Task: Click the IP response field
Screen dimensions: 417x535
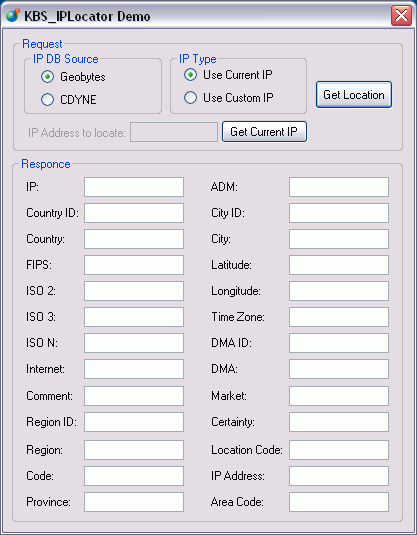Action: click(x=134, y=187)
